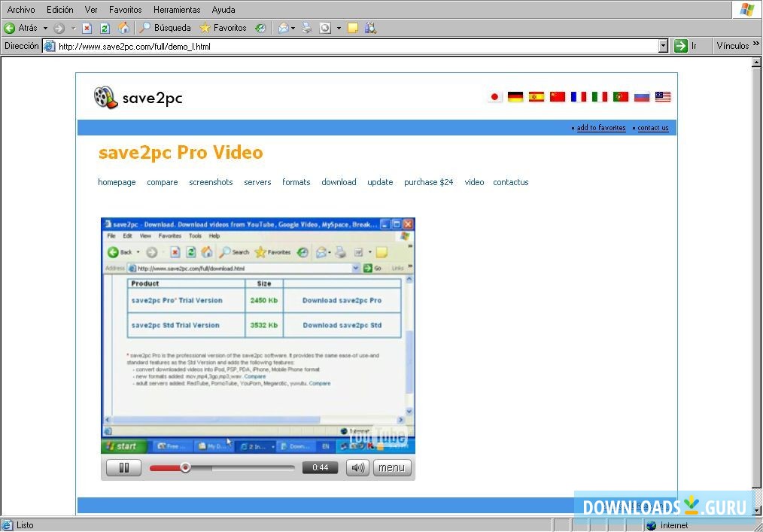Image resolution: width=763 pixels, height=532 pixels.
Task: Select the USA flag language icon
Action: tap(662, 96)
